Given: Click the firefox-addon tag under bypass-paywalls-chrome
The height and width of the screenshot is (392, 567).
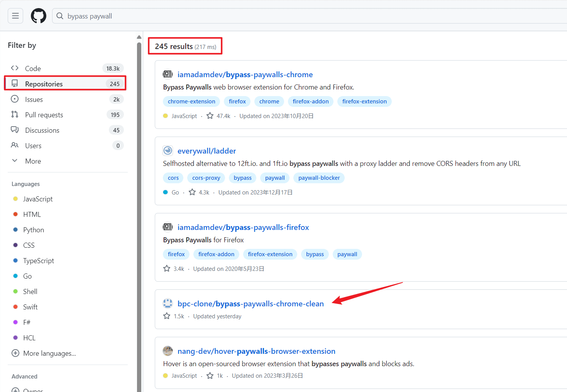Looking at the screenshot, I should [311, 101].
